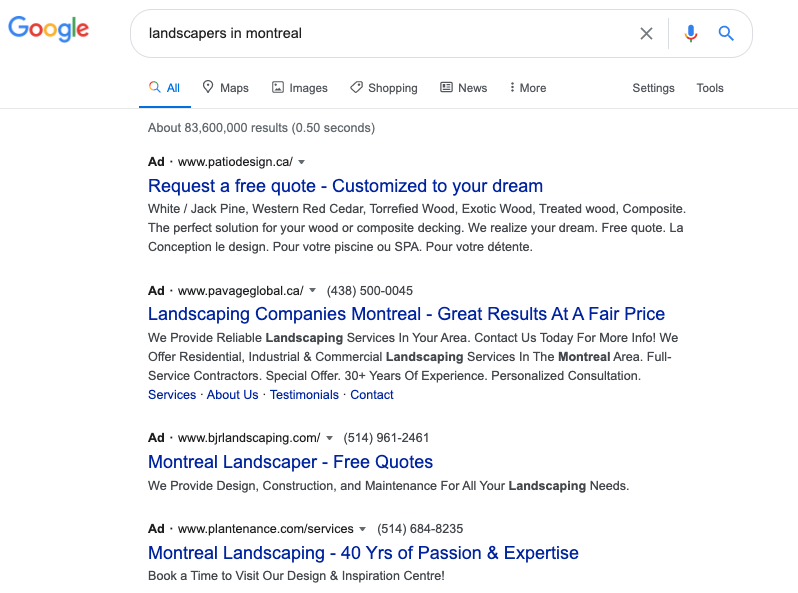Click the Google logo

[49, 29]
